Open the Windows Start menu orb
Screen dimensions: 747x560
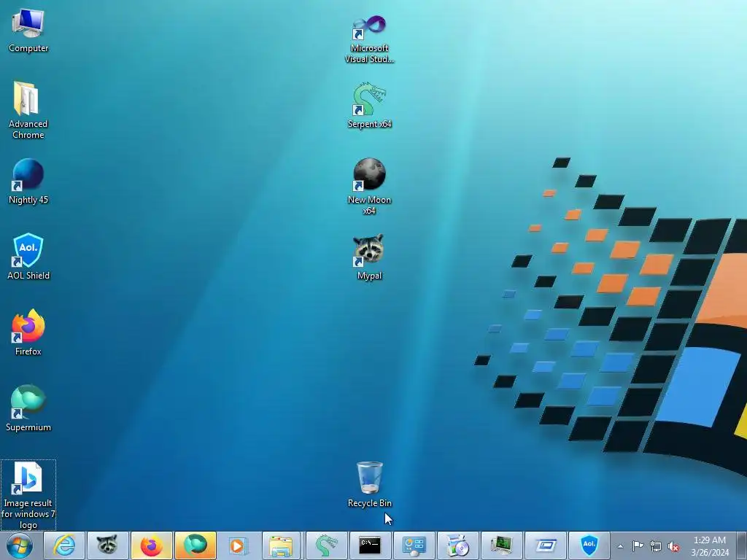(20, 545)
